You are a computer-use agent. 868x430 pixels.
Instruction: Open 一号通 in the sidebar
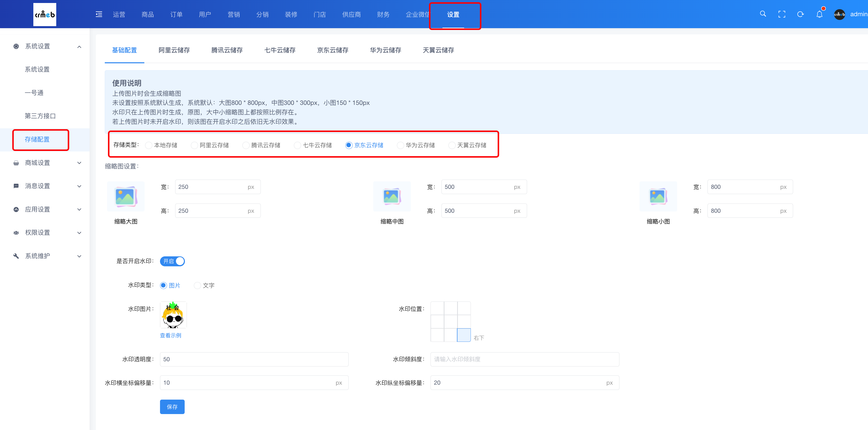[x=34, y=93]
